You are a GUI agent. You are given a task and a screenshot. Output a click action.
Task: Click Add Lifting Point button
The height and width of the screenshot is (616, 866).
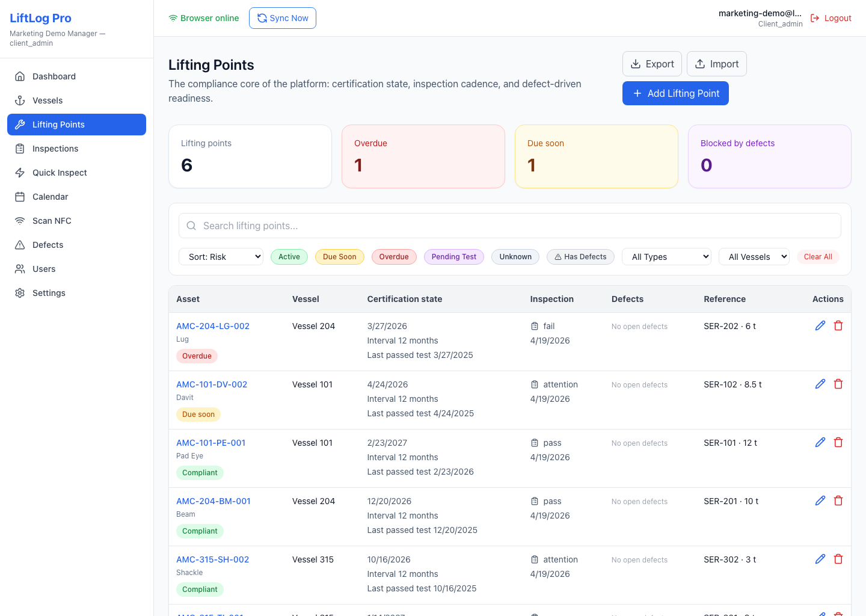click(675, 93)
